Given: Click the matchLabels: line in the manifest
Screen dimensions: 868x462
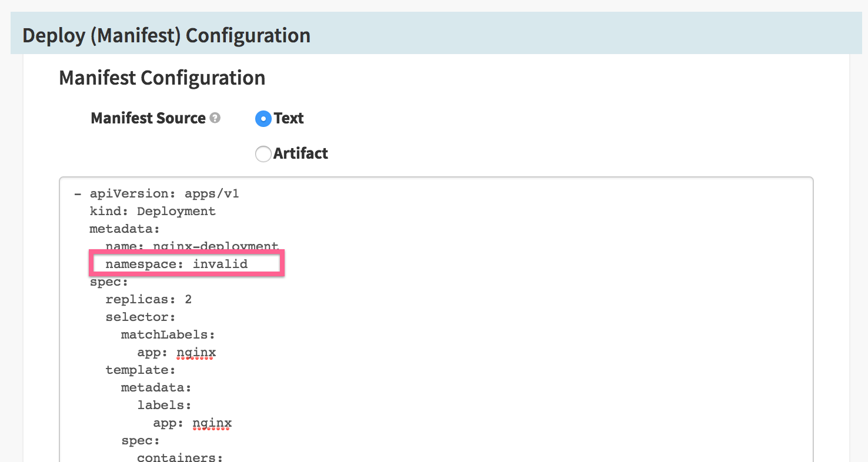Looking at the screenshot, I should tap(168, 335).
